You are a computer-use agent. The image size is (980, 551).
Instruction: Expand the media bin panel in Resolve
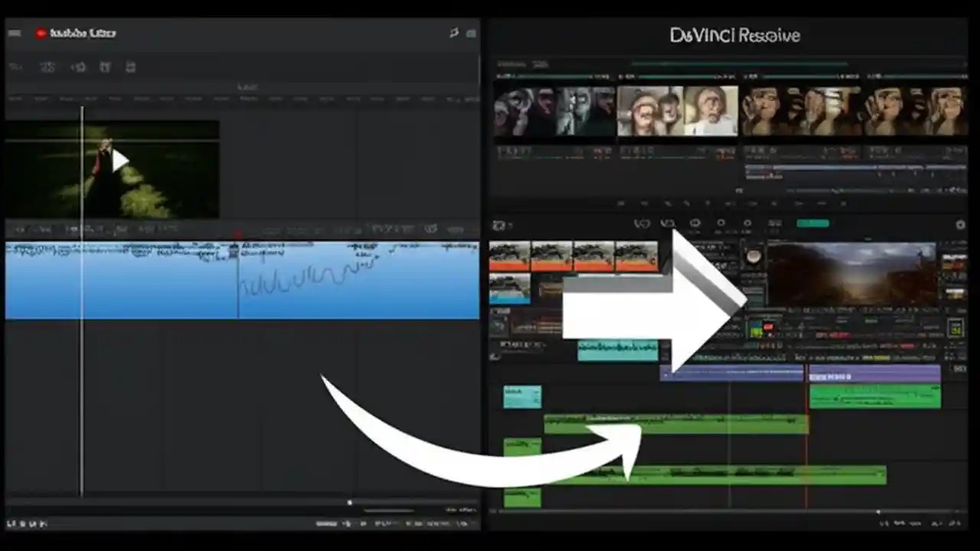coord(499,223)
